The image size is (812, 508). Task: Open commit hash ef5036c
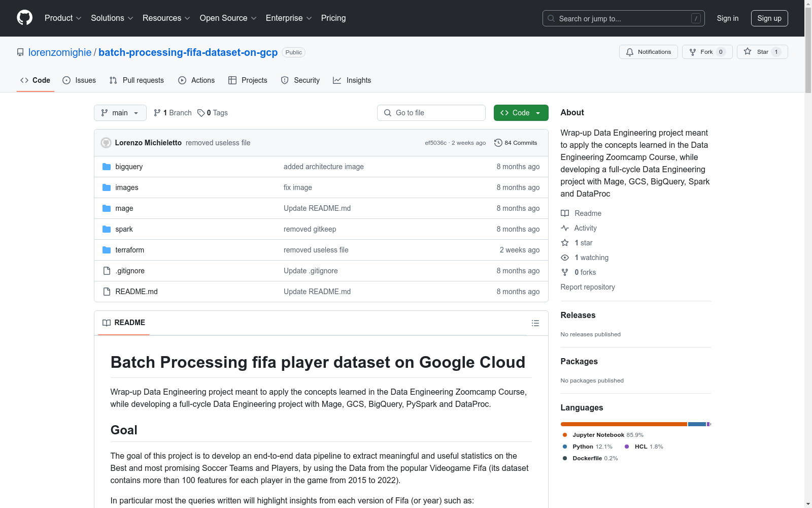pos(435,143)
